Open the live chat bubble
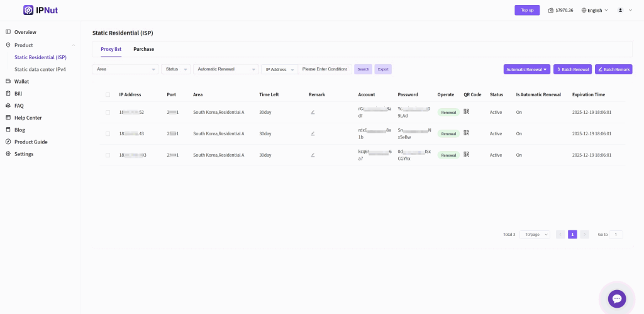This screenshot has width=644, height=314. 616,300
